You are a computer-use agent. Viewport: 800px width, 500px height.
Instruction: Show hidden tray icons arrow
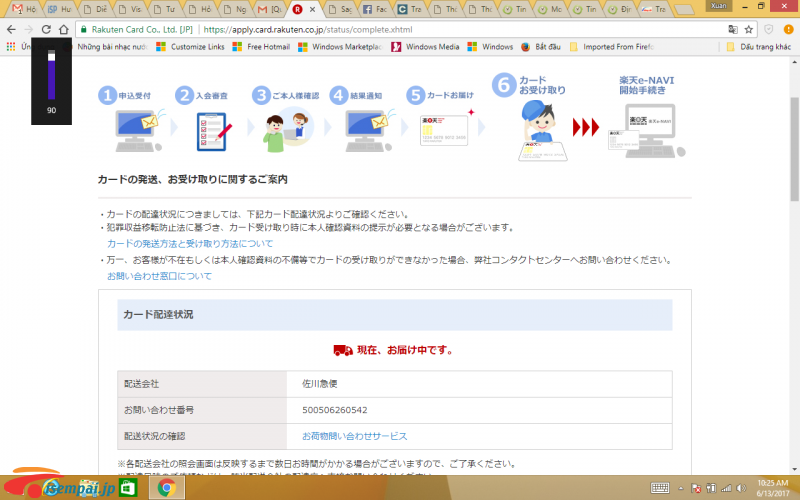(681, 488)
